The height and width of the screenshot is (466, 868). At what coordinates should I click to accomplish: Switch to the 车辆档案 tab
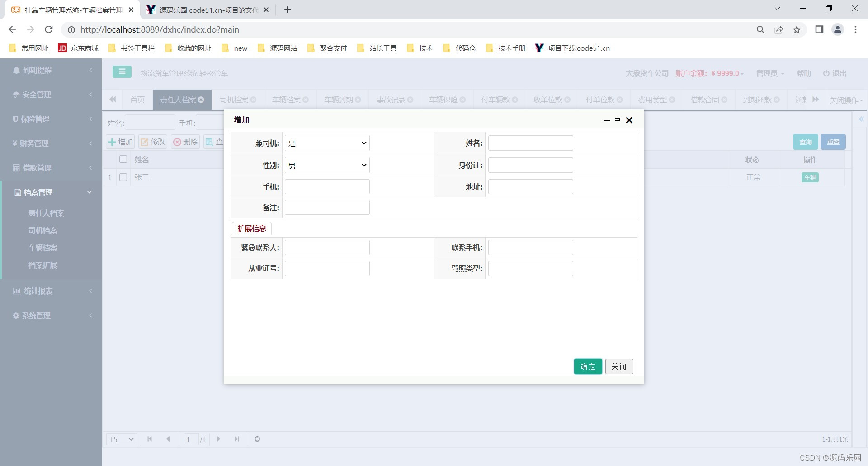pos(286,100)
